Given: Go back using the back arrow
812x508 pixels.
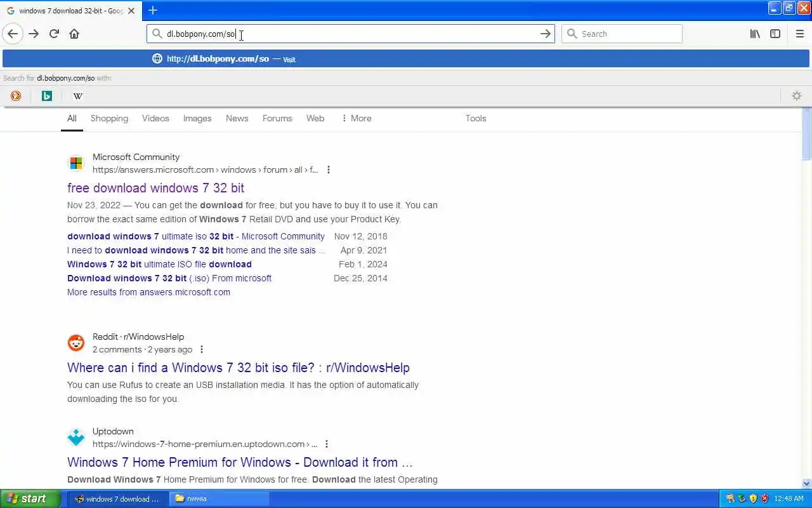Looking at the screenshot, I should 13,34.
